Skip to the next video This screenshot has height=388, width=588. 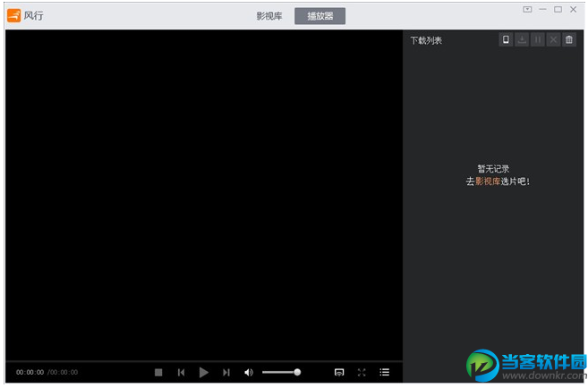[x=226, y=372]
